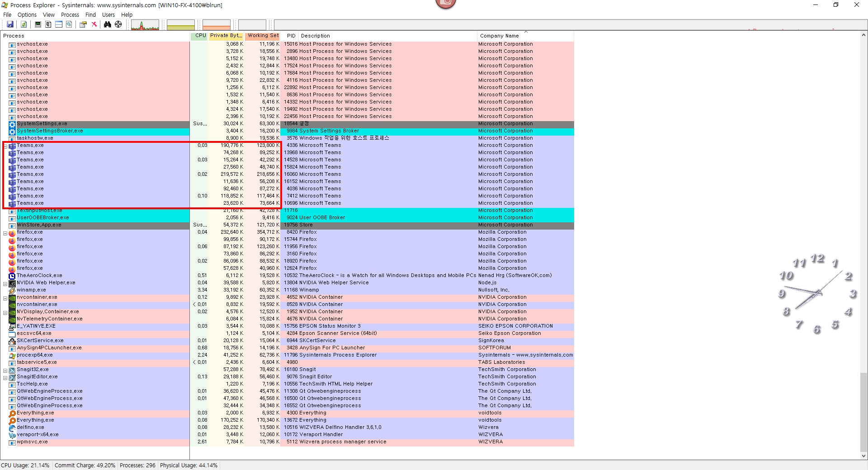The height and width of the screenshot is (470, 868).
Task: Open the File menu
Action: pyautogui.click(x=7, y=15)
